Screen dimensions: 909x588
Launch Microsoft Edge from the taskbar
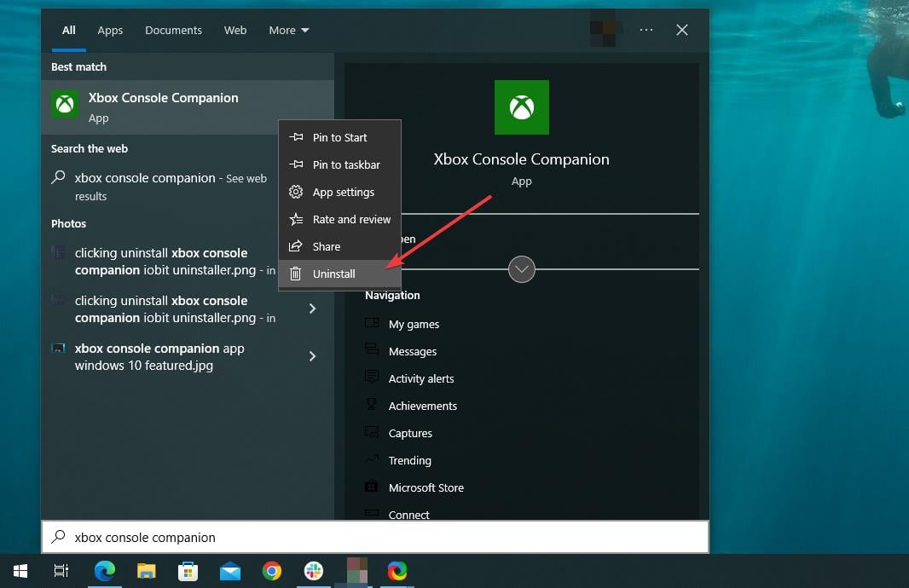click(x=105, y=571)
